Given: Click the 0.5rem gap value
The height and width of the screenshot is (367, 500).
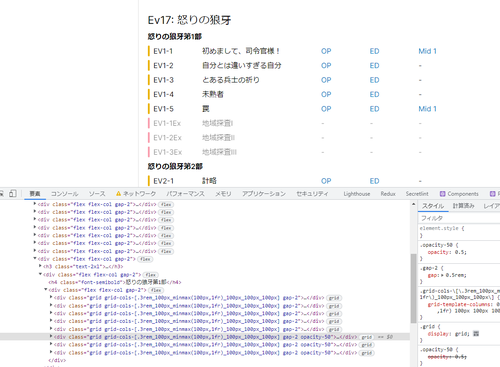Looking at the screenshot, I should click(x=456, y=275).
